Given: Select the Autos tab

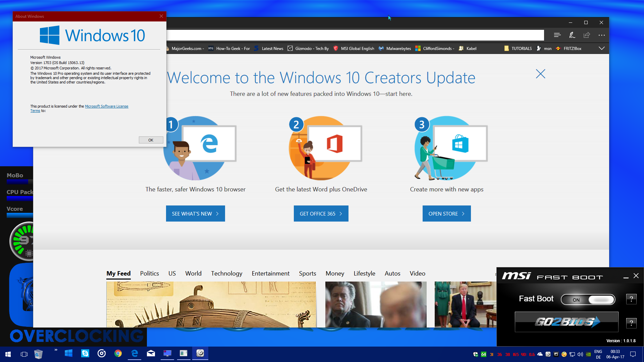Looking at the screenshot, I should 392,274.
